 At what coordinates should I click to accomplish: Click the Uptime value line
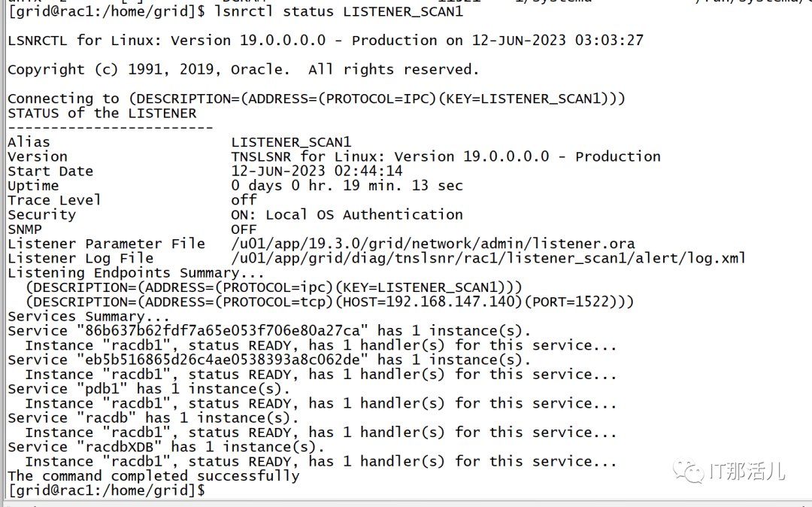click(347, 185)
